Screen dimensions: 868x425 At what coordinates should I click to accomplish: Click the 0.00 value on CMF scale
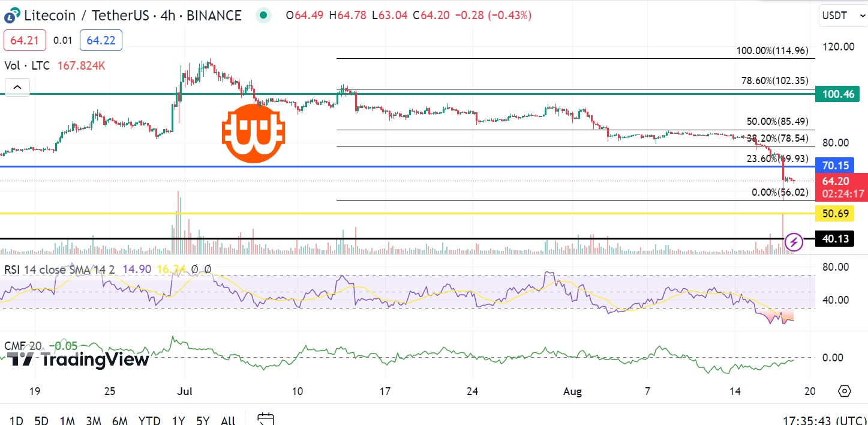833,358
